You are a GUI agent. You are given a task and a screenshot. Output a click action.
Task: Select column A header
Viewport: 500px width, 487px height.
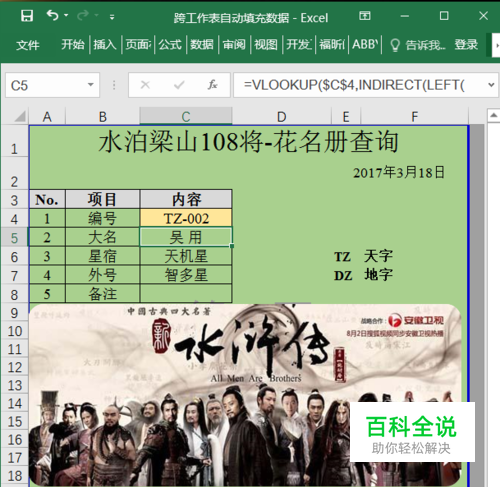tap(47, 117)
